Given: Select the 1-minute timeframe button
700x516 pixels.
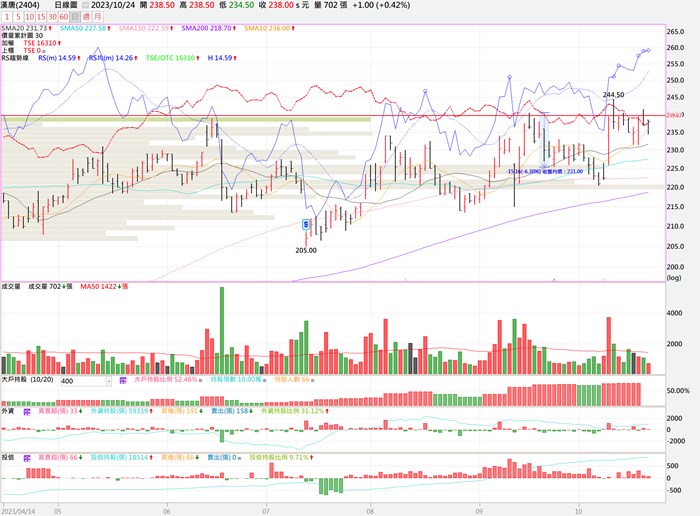Looking at the screenshot, I should point(7,17).
